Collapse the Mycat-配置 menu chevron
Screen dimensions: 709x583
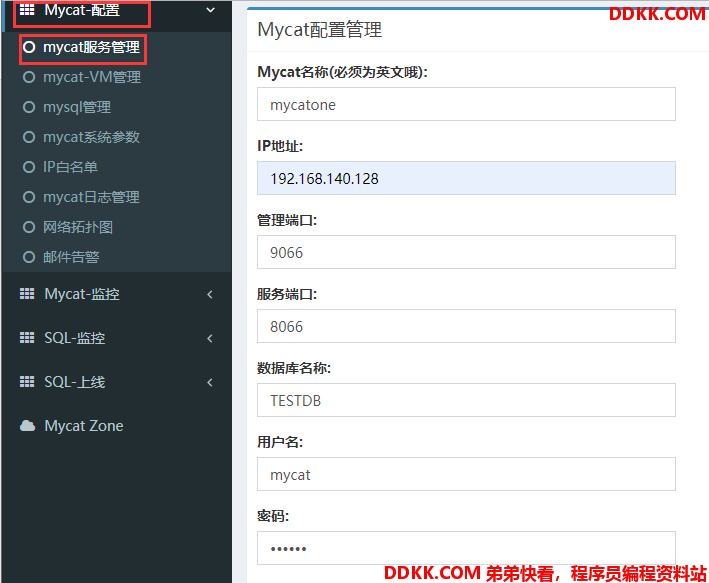210,9
